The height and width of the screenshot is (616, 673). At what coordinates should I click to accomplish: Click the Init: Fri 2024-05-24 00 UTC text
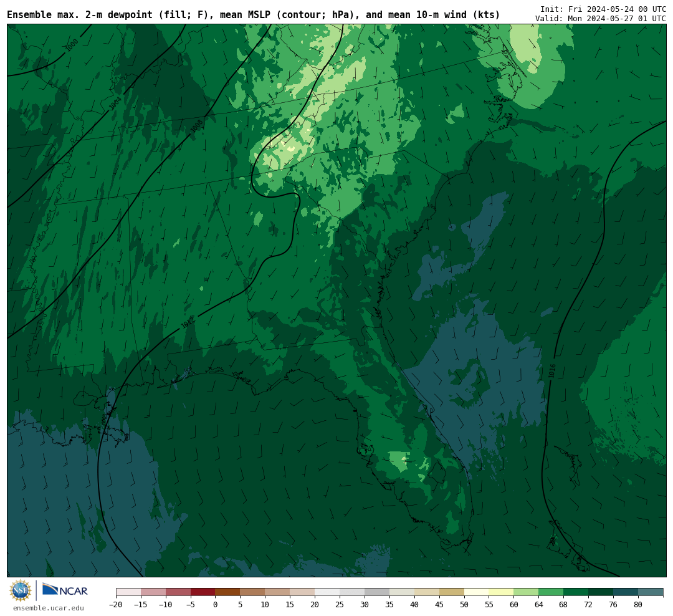point(603,9)
